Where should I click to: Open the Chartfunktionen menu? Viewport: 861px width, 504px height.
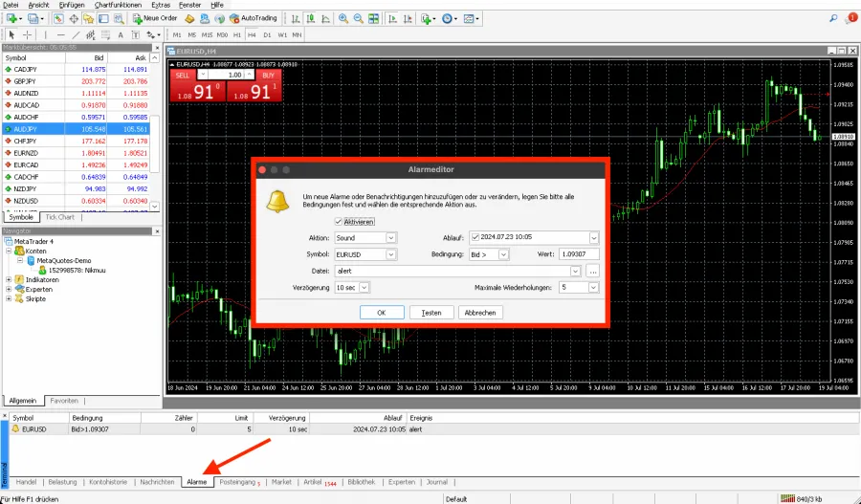coord(118,5)
